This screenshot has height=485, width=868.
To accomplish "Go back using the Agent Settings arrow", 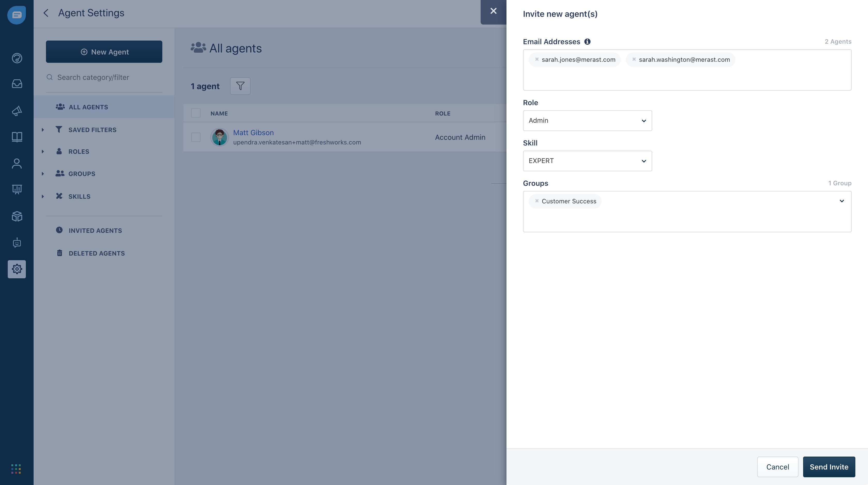I will pyautogui.click(x=46, y=13).
